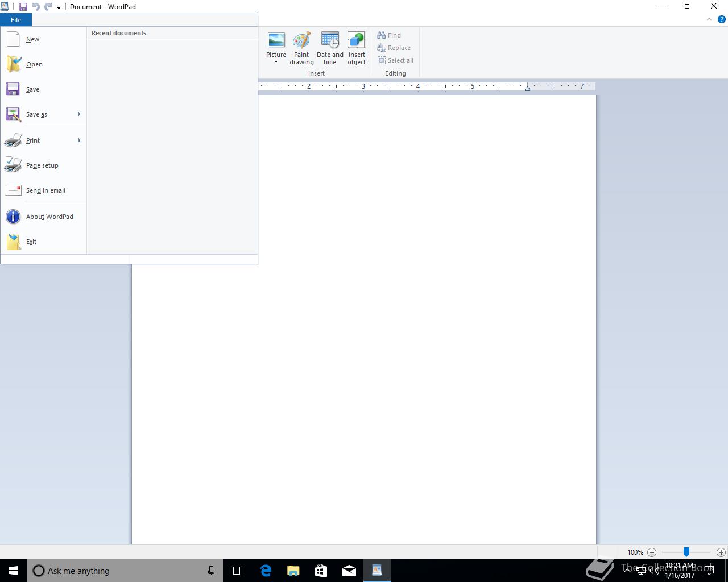Click the right indent marker on ruler
Screen dimensions: 728x582
527,88
